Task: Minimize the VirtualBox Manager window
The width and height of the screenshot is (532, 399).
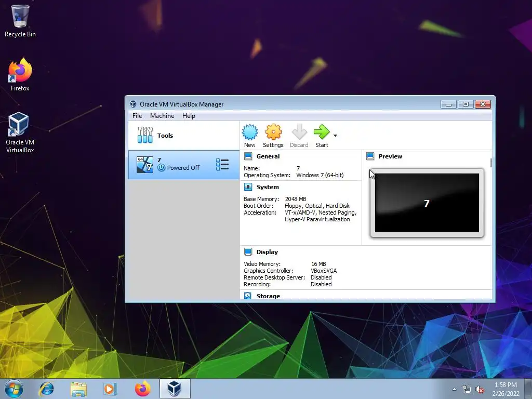Action: pos(448,104)
